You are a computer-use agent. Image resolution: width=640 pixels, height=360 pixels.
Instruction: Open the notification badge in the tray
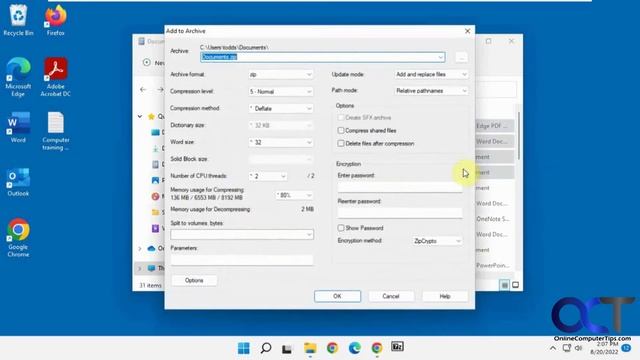pos(626,348)
